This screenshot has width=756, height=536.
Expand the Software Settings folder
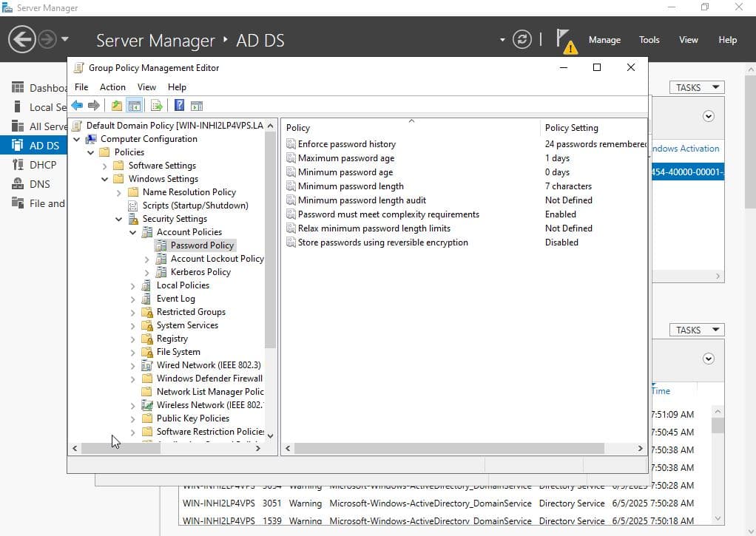point(105,166)
